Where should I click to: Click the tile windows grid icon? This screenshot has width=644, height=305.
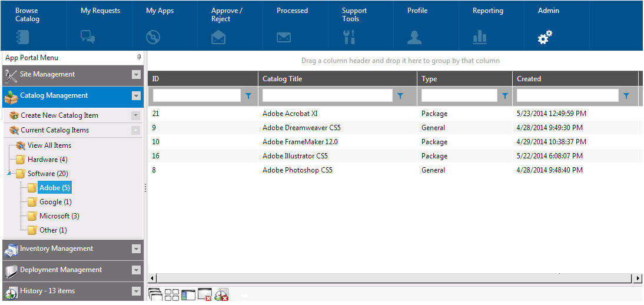(172, 295)
